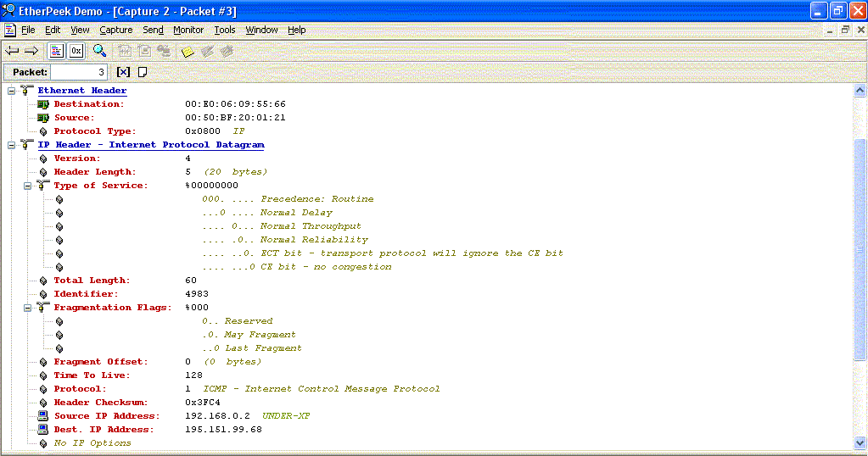Screen dimensions: 868x456
Task: Open the Capture menu
Action: (x=115, y=30)
